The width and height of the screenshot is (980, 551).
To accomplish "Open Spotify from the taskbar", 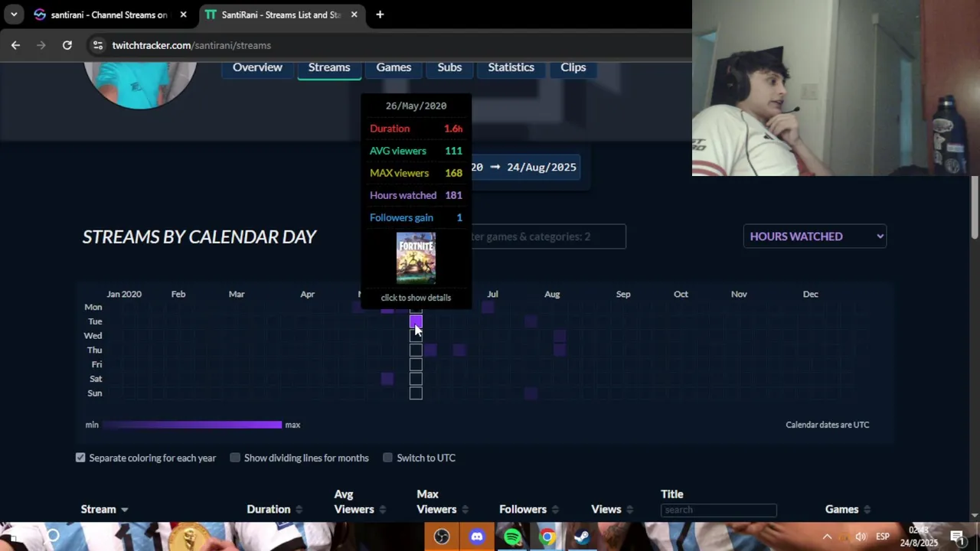I will pyautogui.click(x=512, y=536).
